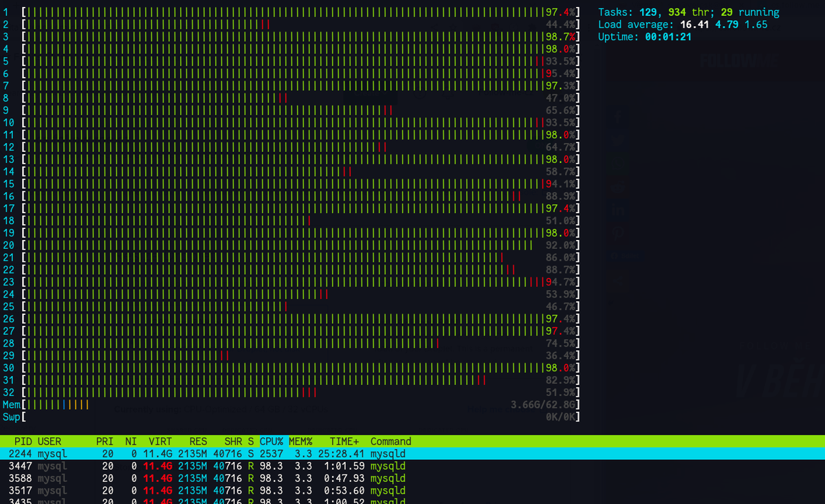The height and width of the screenshot is (504, 825).
Task: Select the mysqld process with PID 2244
Action: coord(412,454)
